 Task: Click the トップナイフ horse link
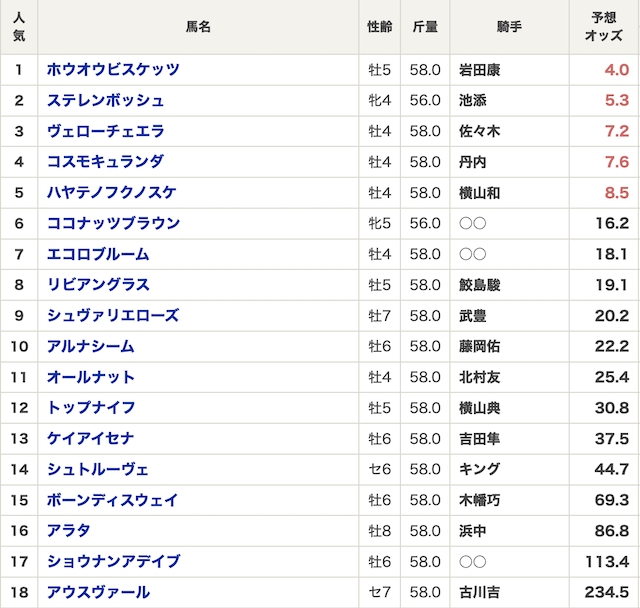coord(91,408)
